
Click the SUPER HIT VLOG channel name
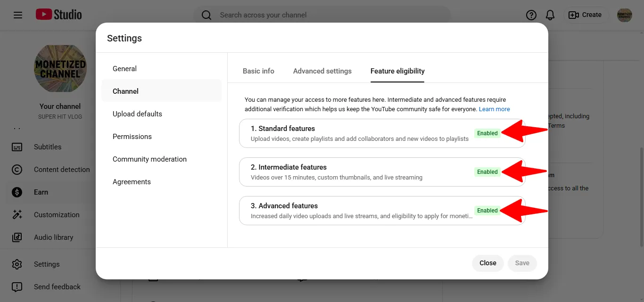(60, 117)
